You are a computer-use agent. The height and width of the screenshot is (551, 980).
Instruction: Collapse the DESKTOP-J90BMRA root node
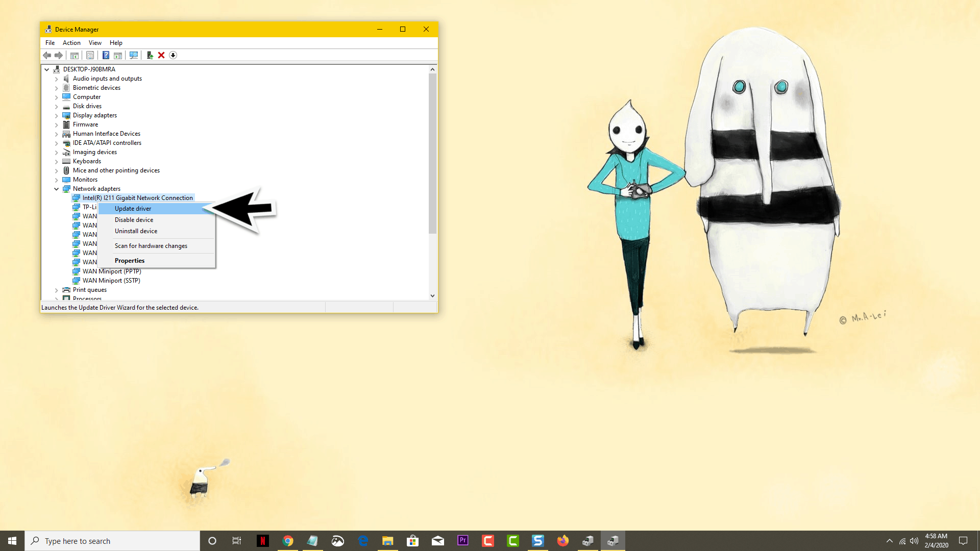(x=47, y=69)
